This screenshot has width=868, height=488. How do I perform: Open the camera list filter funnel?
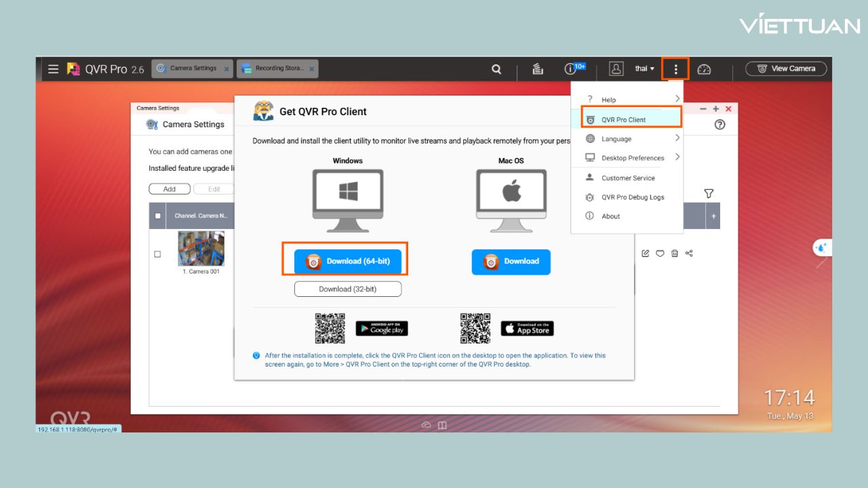pos(709,194)
